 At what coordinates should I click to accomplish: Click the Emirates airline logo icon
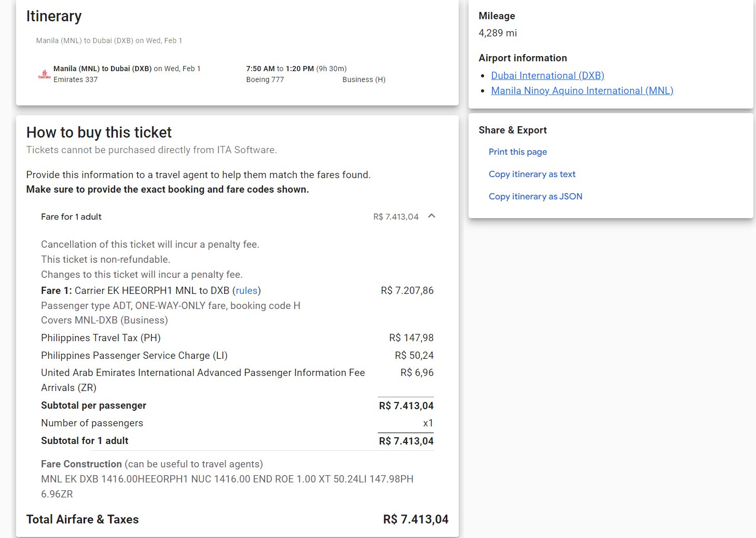coord(44,75)
